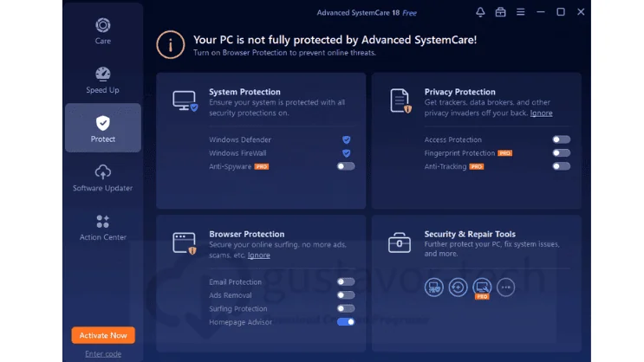Enable the Anti-Spyware toggle
Viewport: 644px width, 362px height.
(x=346, y=166)
